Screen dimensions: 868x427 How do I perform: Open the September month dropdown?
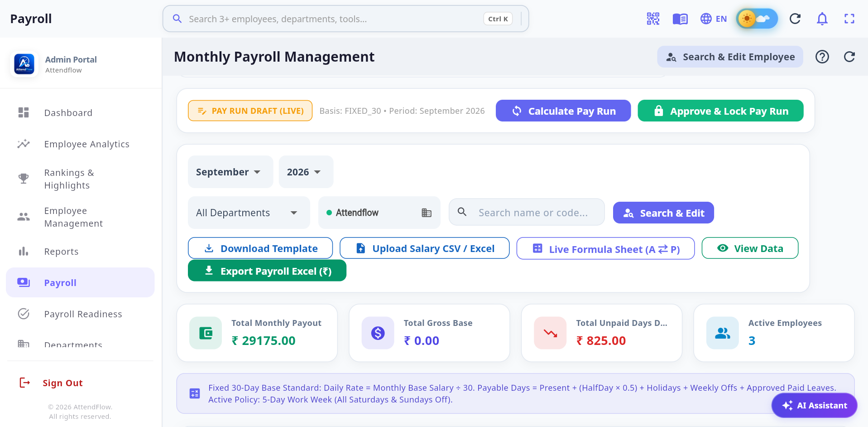[x=230, y=172]
